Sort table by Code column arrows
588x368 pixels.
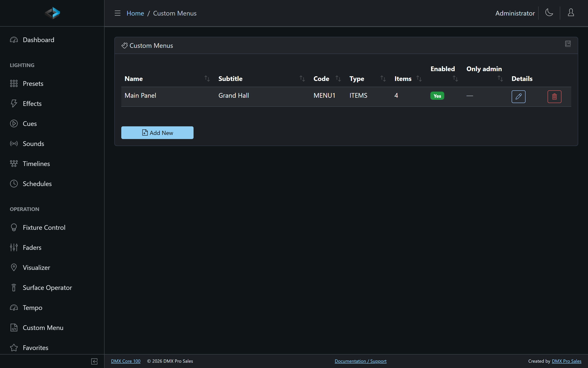(x=338, y=79)
